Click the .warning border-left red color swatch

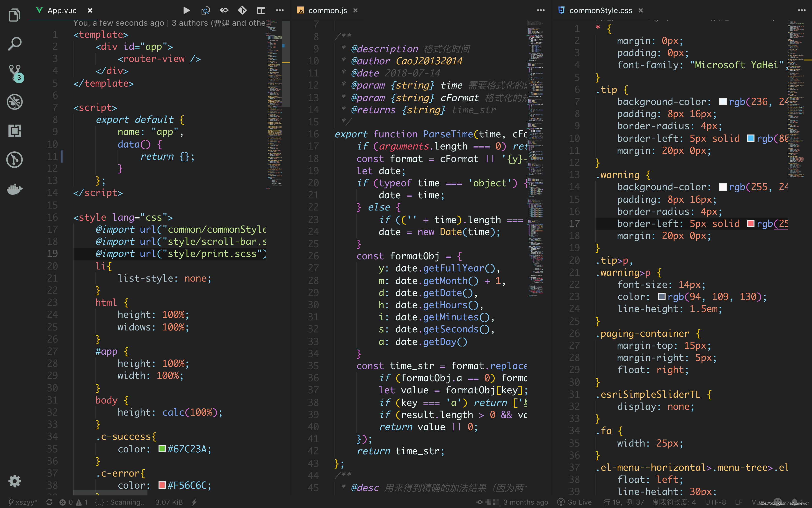click(751, 224)
